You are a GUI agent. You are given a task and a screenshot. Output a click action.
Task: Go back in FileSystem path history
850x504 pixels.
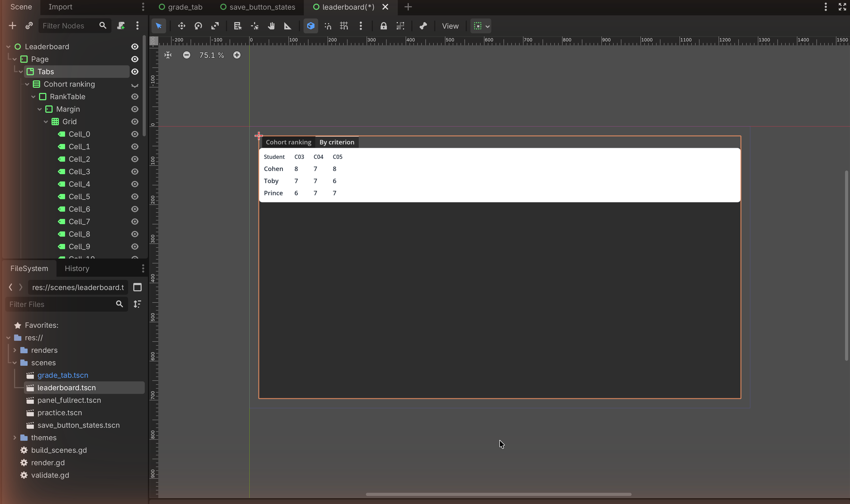coord(10,287)
